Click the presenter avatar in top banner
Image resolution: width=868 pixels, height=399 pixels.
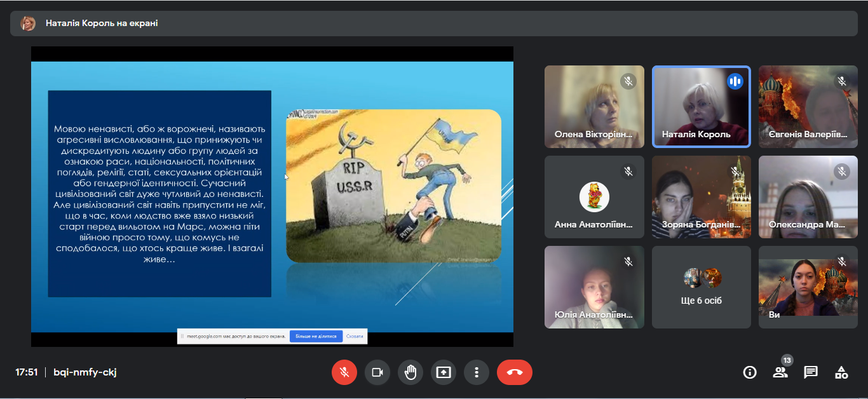[x=28, y=24]
